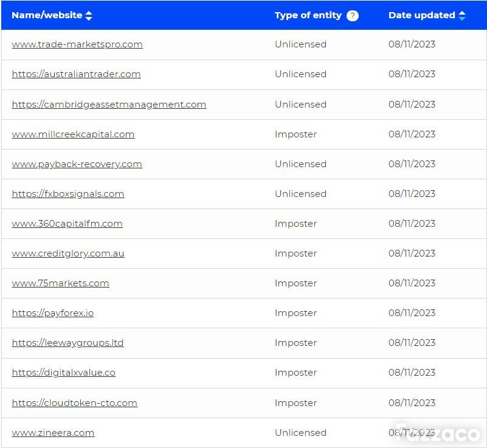Open the www.zineera.com link
Image resolution: width=487 pixels, height=448 pixels.
point(53,432)
